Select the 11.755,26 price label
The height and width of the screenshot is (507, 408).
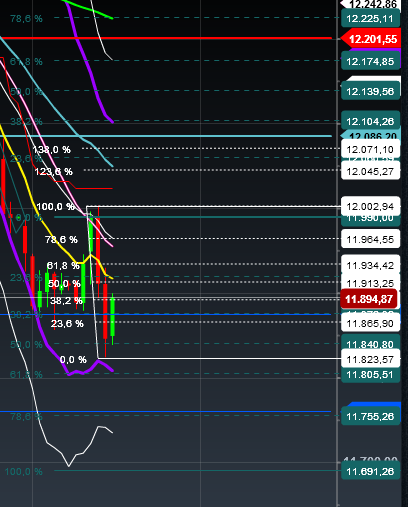coord(370,416)
